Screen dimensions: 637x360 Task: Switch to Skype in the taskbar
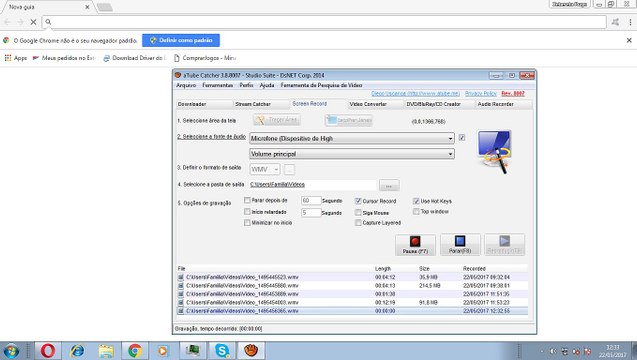pyautogui.click(x=222, y=351)
